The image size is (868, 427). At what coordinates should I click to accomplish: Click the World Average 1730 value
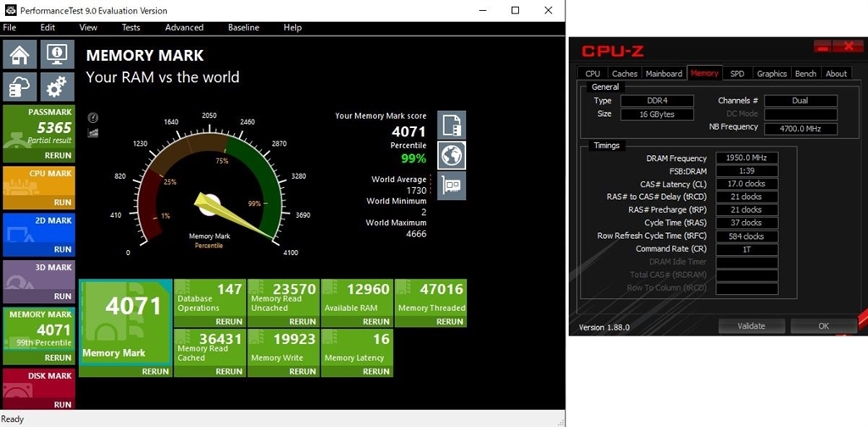(x=416, y=191)
